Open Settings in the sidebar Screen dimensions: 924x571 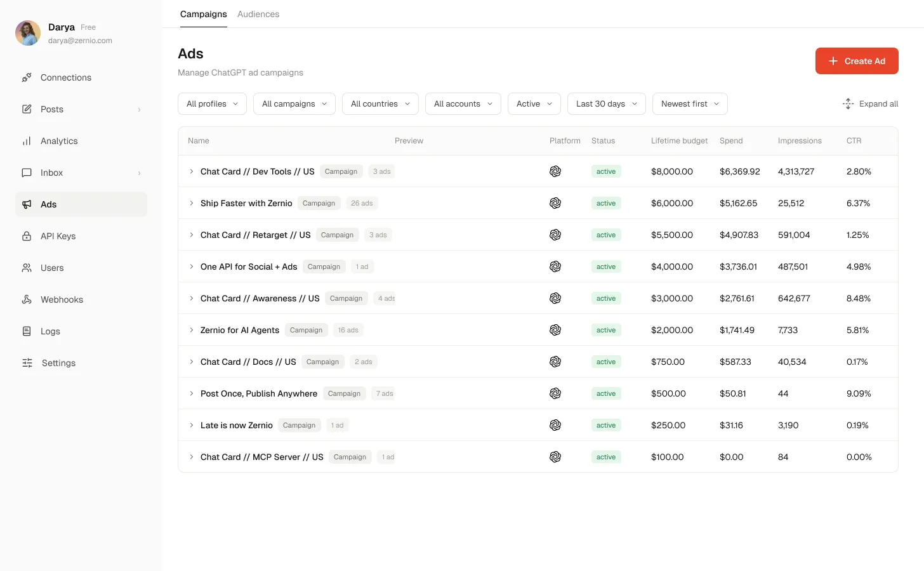[81, 363]
